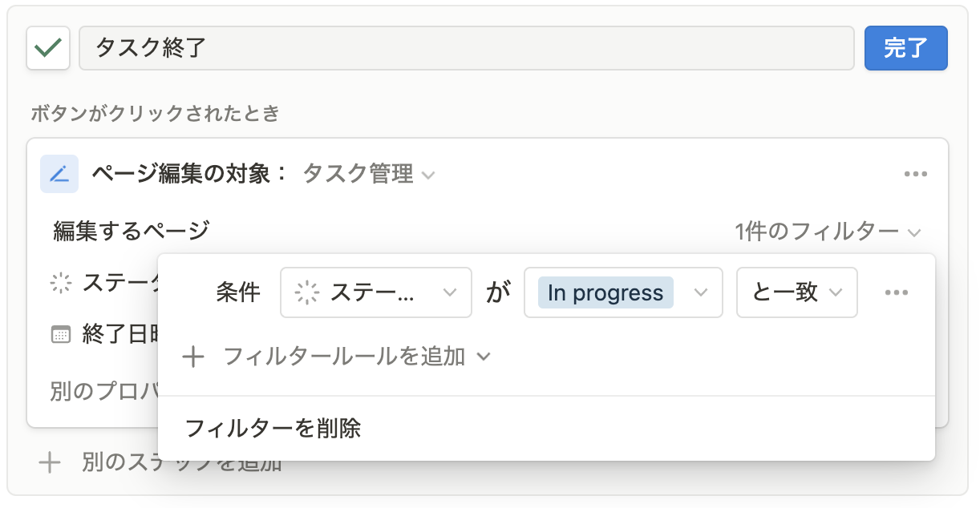Image resolution: width=980 pixels, height=508 pixels.
Task: Click the status spinner icon in condition dropdown
Action: coord(307,293)
